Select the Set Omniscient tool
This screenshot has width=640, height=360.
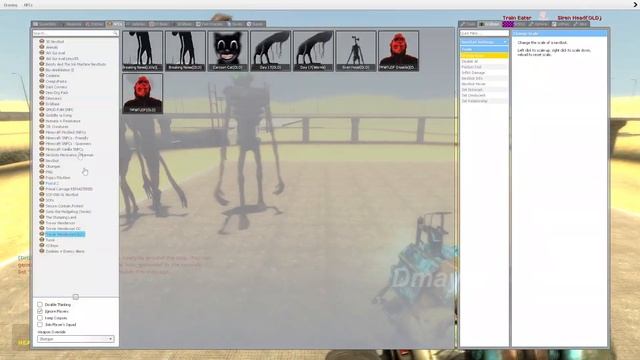point(484,95)
